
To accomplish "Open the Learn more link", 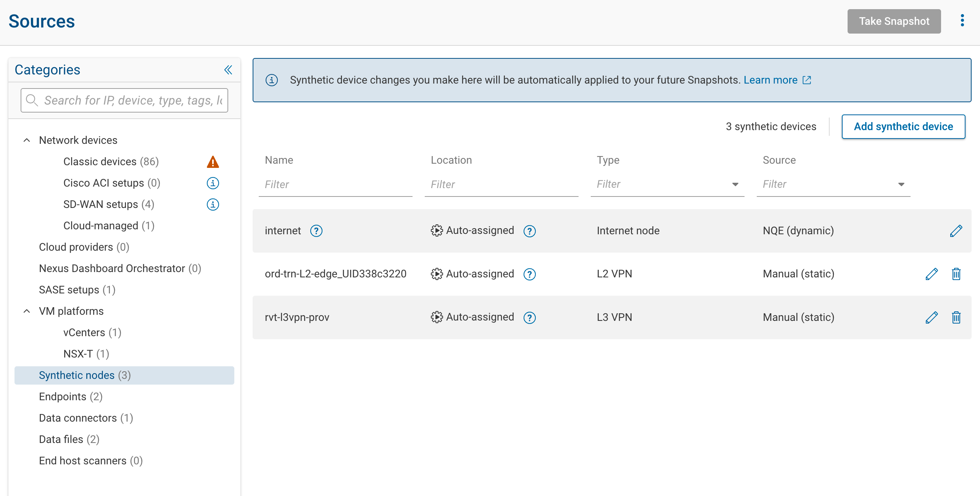I will (770, 80).
